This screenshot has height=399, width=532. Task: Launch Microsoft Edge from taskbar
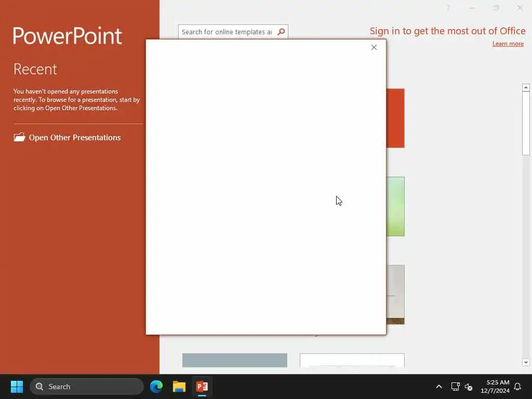pyautogui.click(x=156, y=387)
